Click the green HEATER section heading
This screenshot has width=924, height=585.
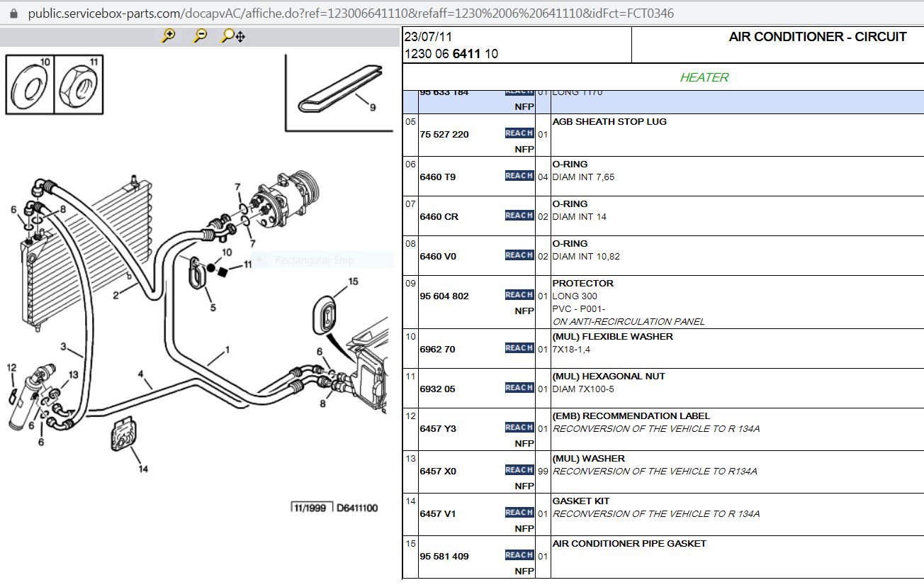704,77
